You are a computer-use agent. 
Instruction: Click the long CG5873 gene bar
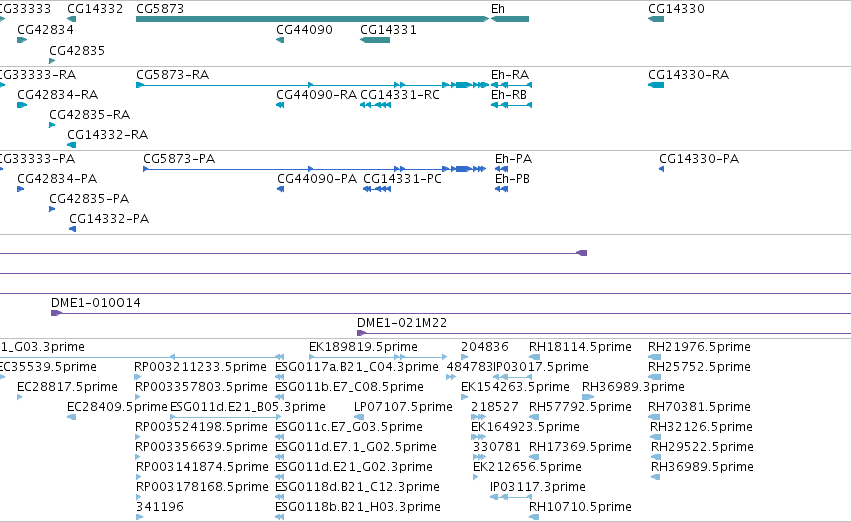coord(312,19)
